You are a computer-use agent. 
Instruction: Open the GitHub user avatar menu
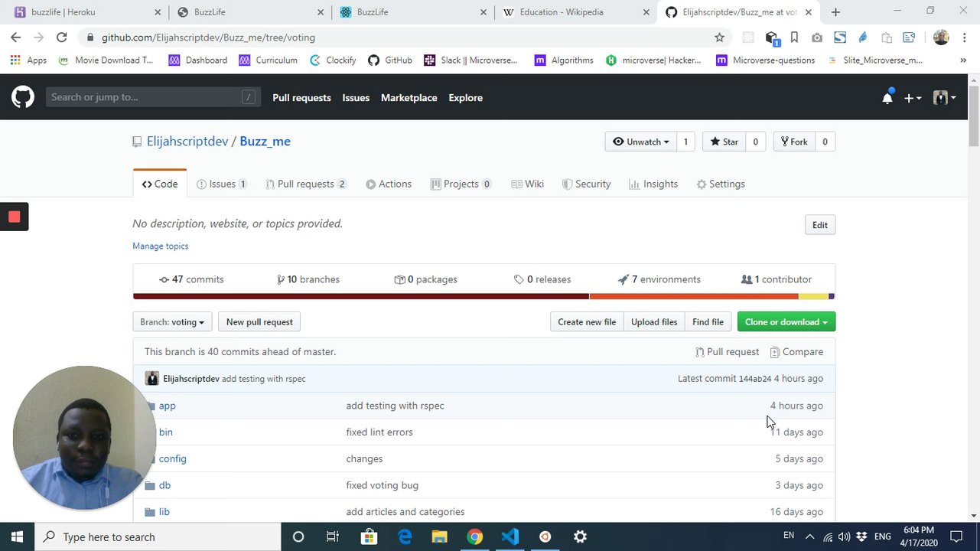point(944,98)
